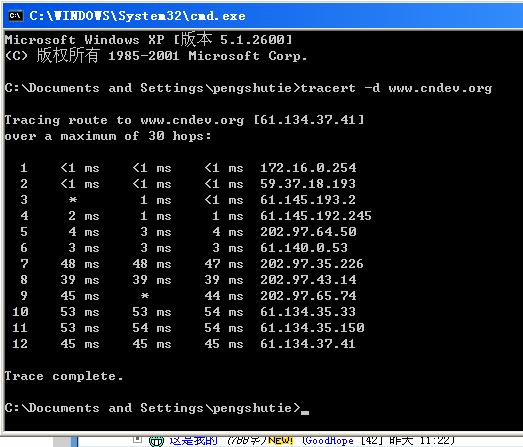Click the Trace complete. message
Image resolution: width=523 pixels, height=447 pixels.
point(64,376)
